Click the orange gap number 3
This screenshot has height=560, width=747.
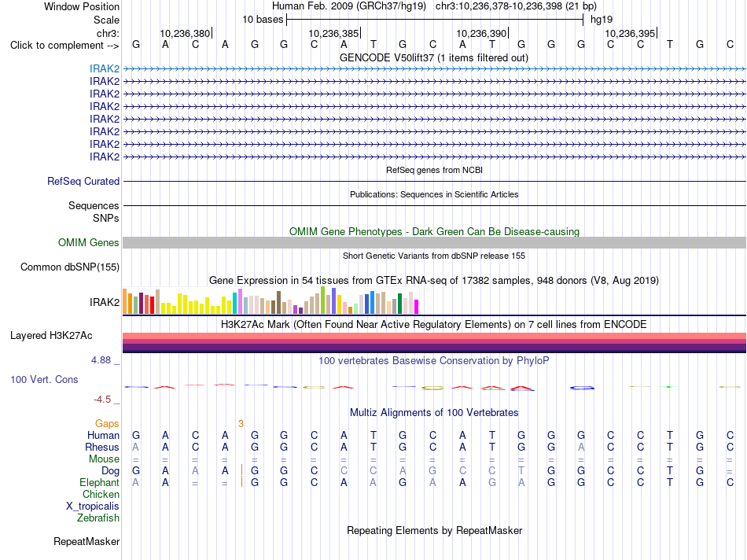[x=241, y=424]
